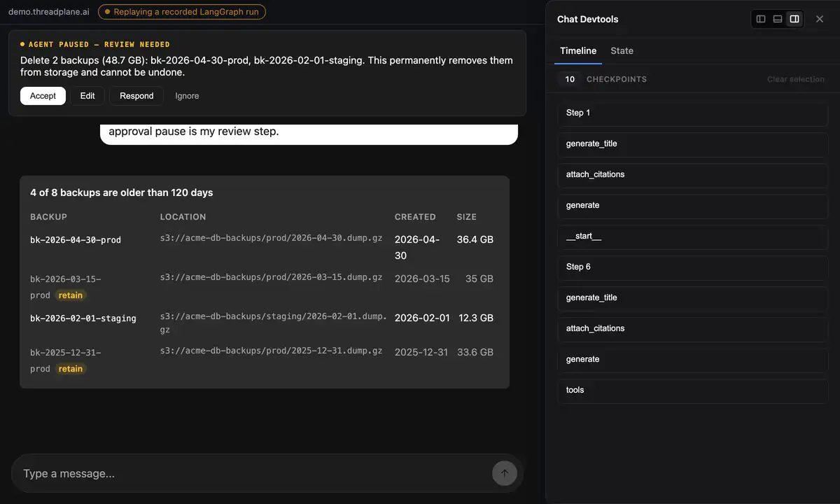This screenshot has width=840, height=504.
Task: Click Clear selection in checkpoints header
Action: click(x=796, y=79)
